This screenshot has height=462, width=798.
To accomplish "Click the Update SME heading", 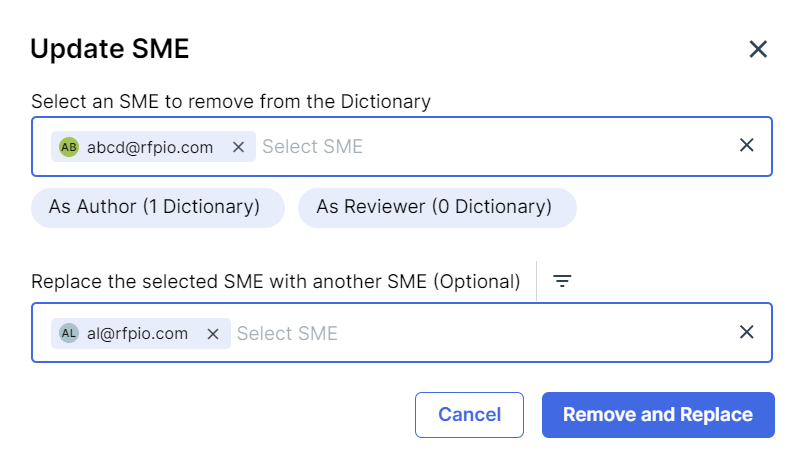I will 110,49.
